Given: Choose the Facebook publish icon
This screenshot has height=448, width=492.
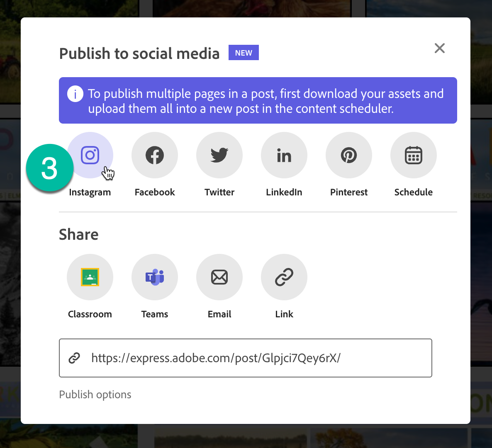Looking at the screenshot, I should [155, 155].
